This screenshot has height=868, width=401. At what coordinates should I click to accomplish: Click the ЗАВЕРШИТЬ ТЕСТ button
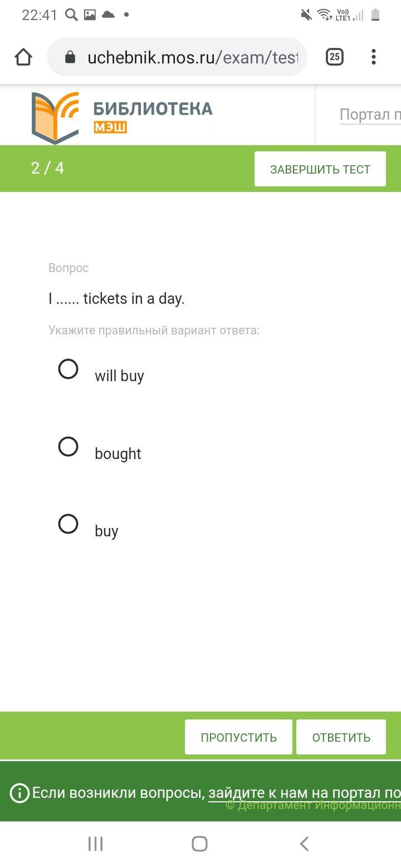point(320,169)
